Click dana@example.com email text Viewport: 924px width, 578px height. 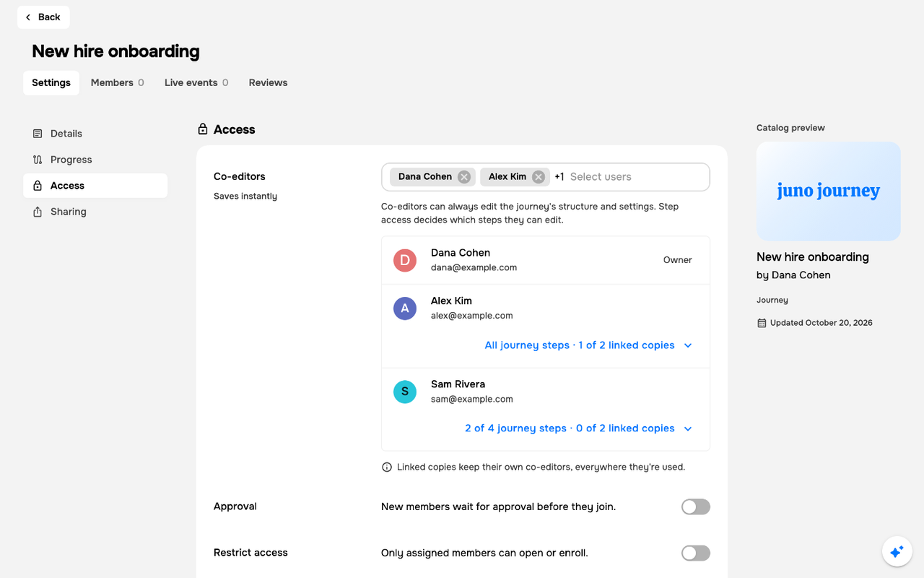tap(474, 267)
